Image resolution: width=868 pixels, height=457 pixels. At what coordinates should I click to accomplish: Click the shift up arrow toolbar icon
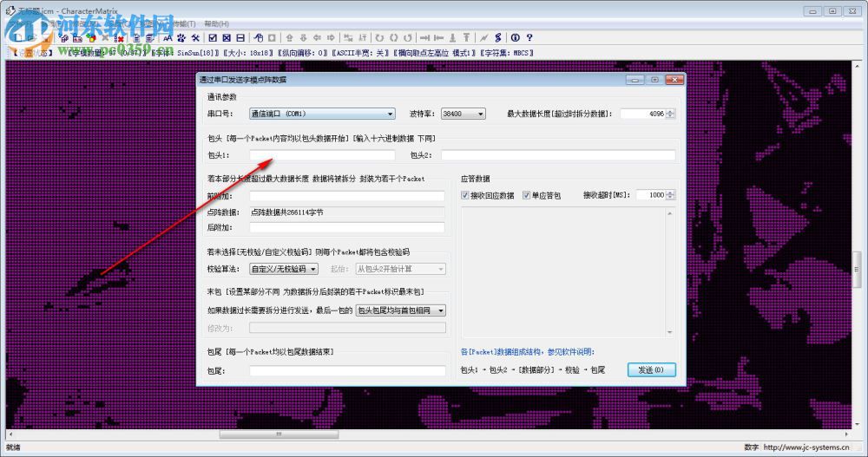[290, 37]
